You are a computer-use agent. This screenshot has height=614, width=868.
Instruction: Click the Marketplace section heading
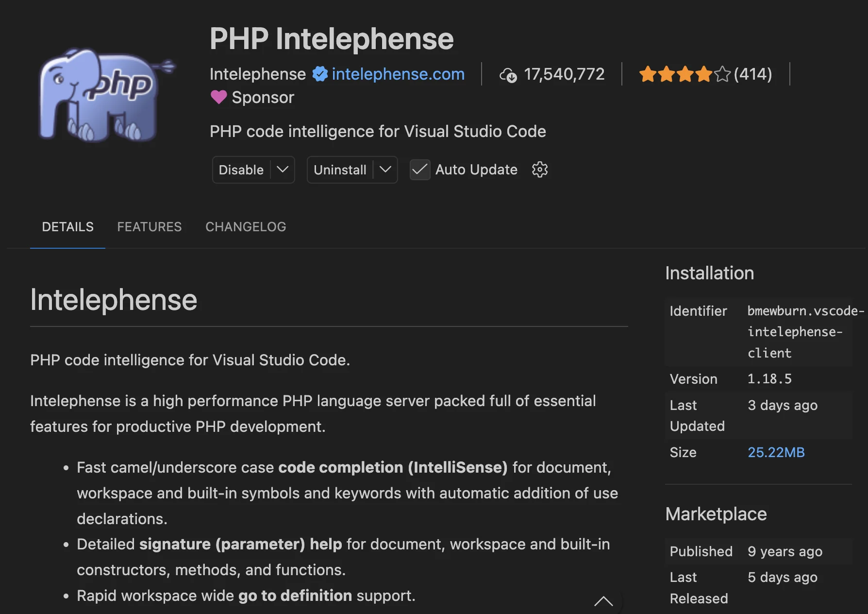coord(716,514)
